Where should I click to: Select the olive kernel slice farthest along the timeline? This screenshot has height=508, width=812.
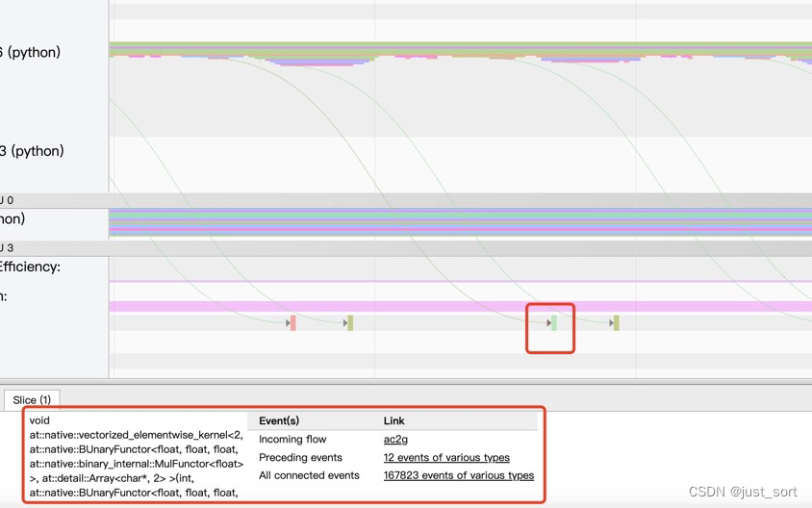(x=617, y=323)
